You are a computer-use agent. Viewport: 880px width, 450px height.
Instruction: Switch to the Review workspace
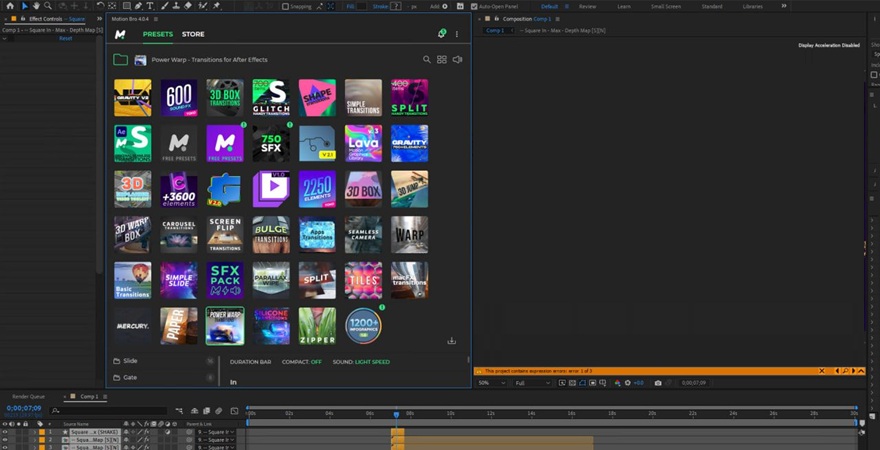588,6
